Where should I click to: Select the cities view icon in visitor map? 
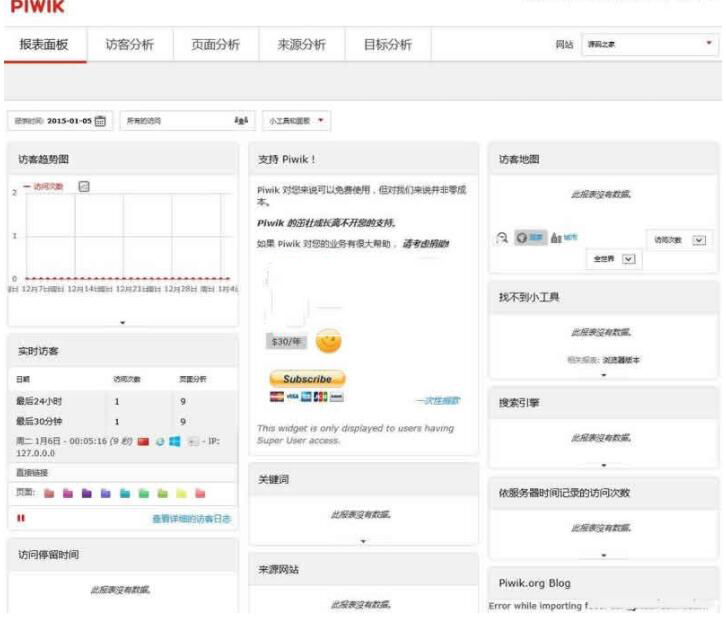click(563, 237)
